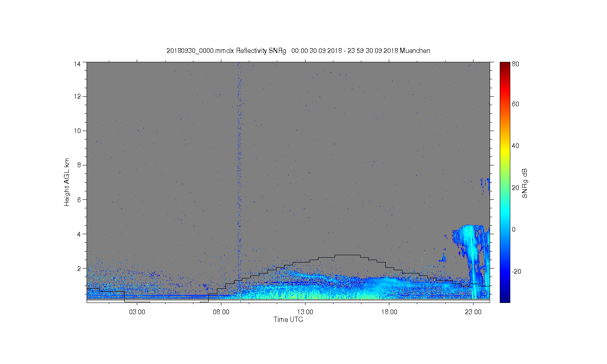Click the 23:00 time tick label

(x=473, y=312)
